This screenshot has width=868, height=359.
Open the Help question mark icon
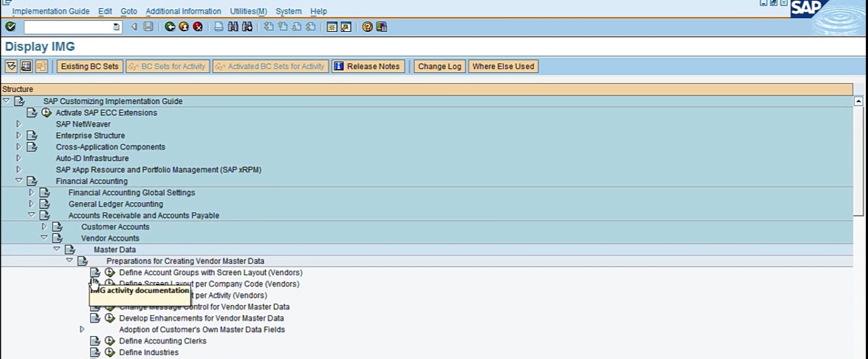pos(367,27)
